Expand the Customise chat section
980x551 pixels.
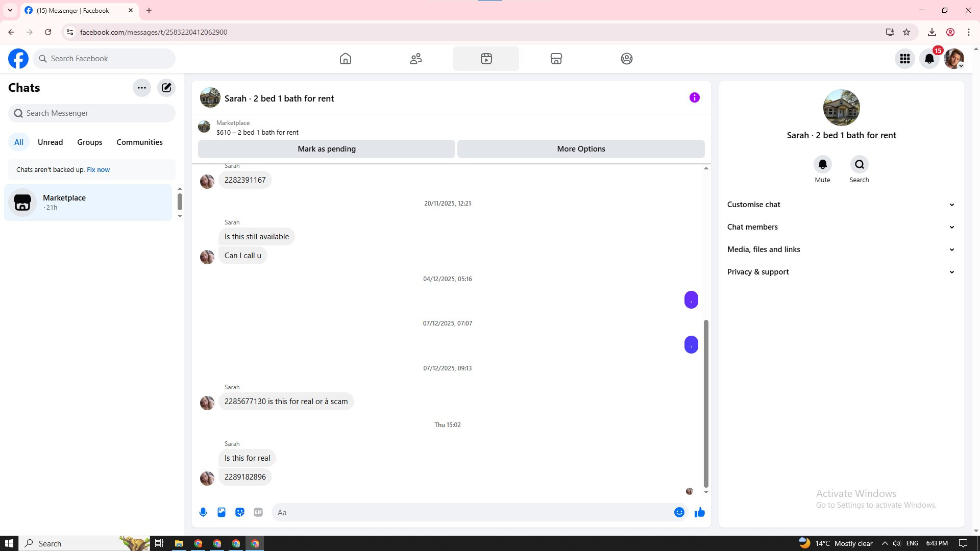[841, 205]
